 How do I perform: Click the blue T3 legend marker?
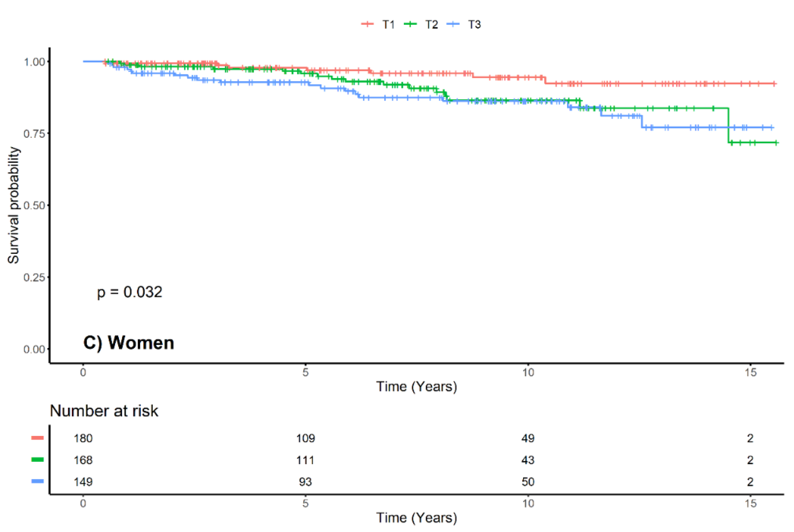click(453, 24)
